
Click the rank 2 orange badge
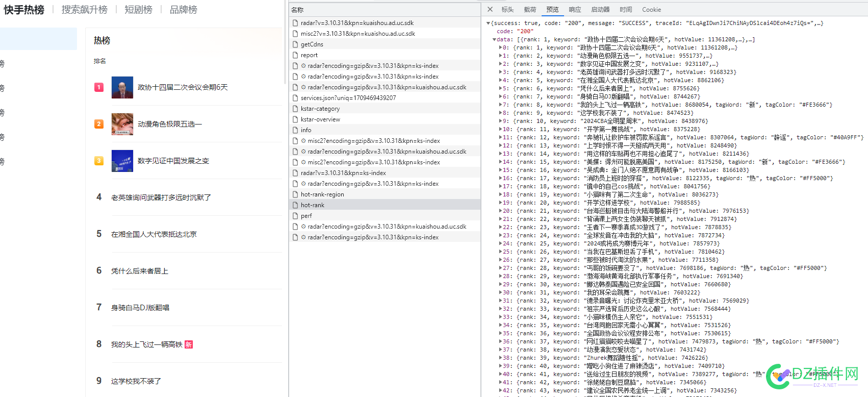coord(99,124)
